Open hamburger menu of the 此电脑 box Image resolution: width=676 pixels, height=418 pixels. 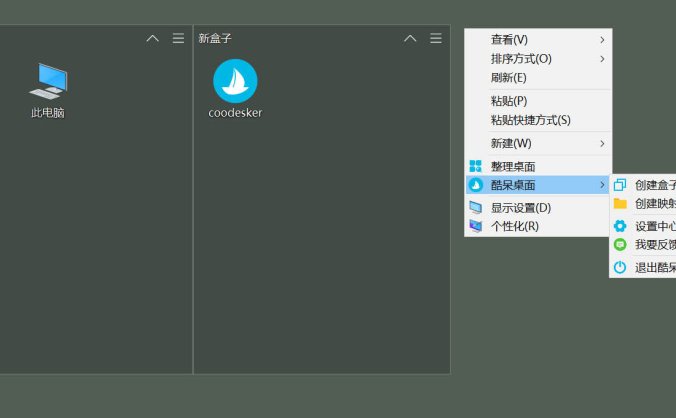coord(178,38)
